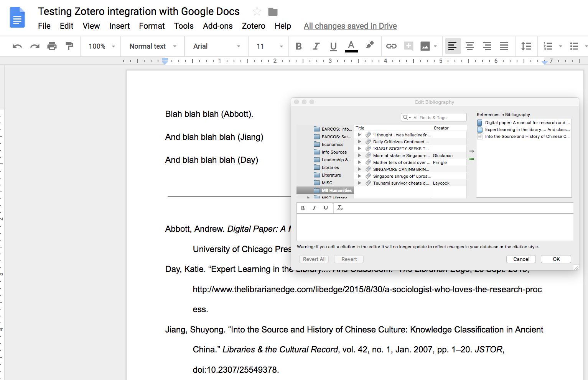Go to Docs home via blue document icon
Screen dimensions: 588x380
coord(17,17)
